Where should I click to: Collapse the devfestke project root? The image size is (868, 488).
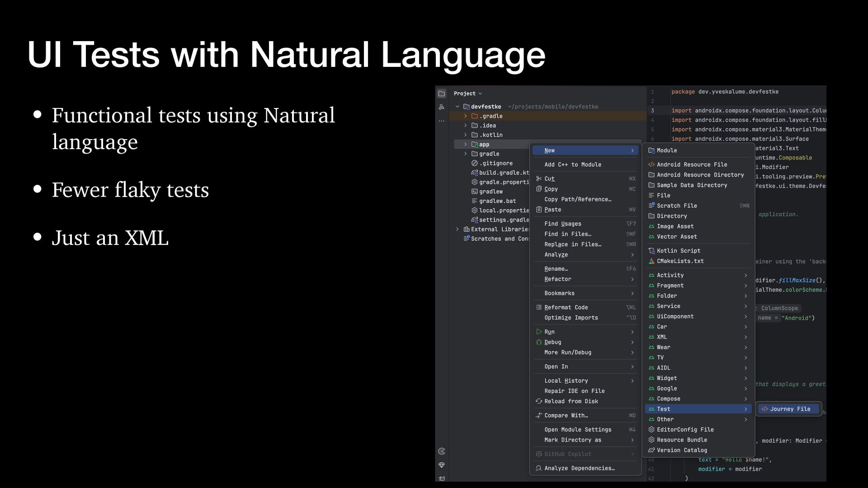tap(458, 107)
